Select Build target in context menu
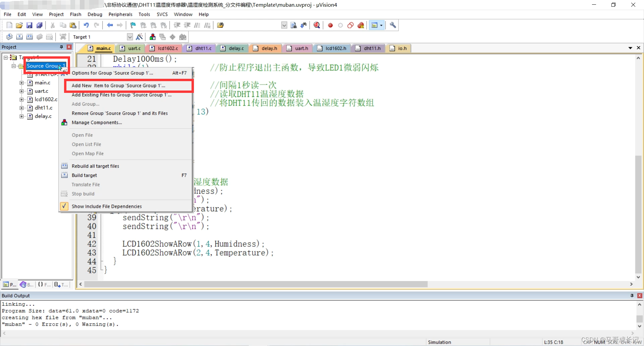This screenshot has height=346, width=644. point(84,175)
